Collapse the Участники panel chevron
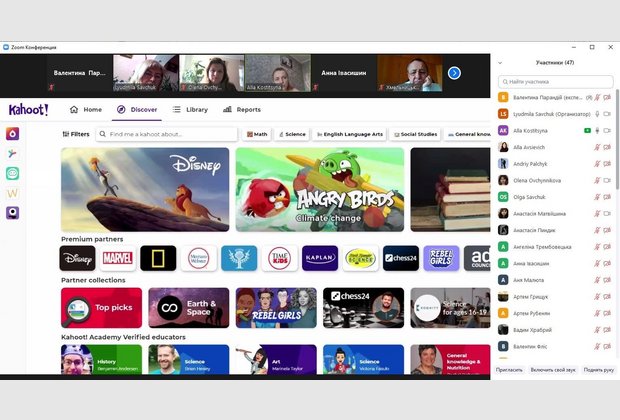The image size is (620, 420). (x=500, y=62)
